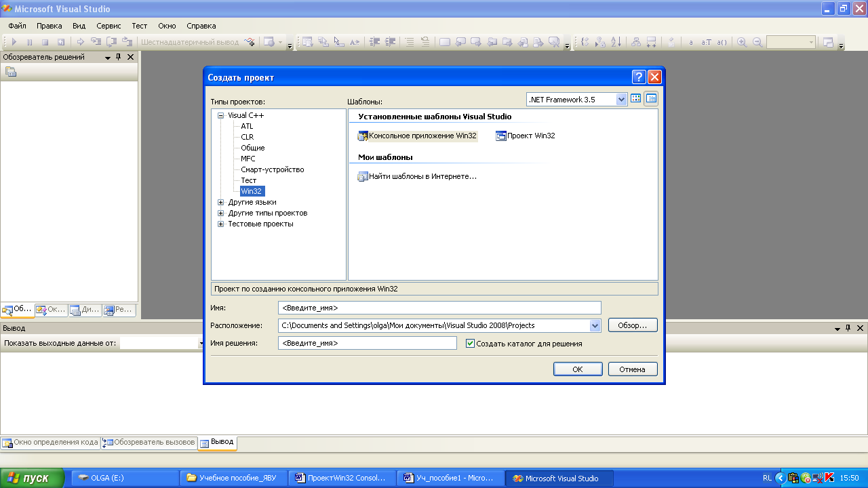Screen dimensions: 868x488
Task: Click the Step Into toolbar icon
Action: [96, 42]
